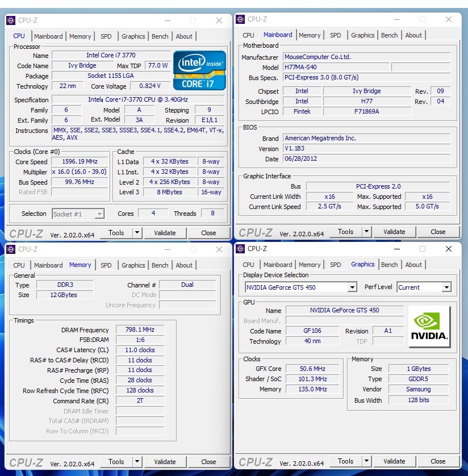Click the GPU Code Name GF106 field

[312, 331]
